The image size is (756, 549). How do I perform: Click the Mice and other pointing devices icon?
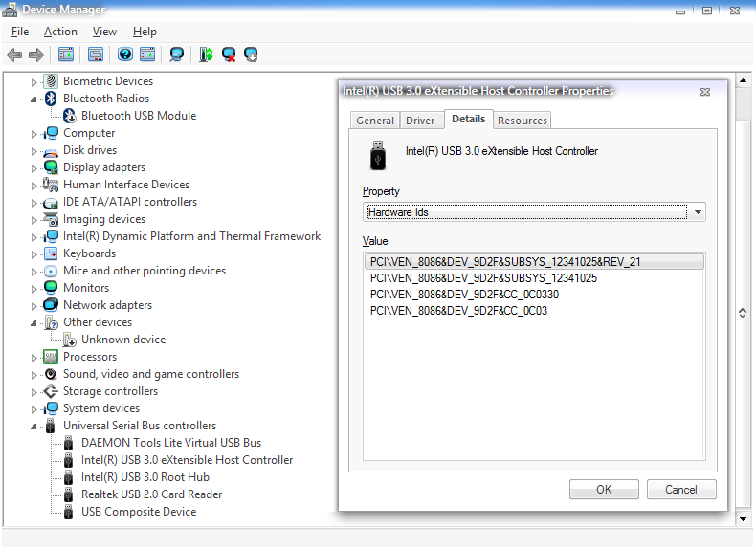point(51,271)
